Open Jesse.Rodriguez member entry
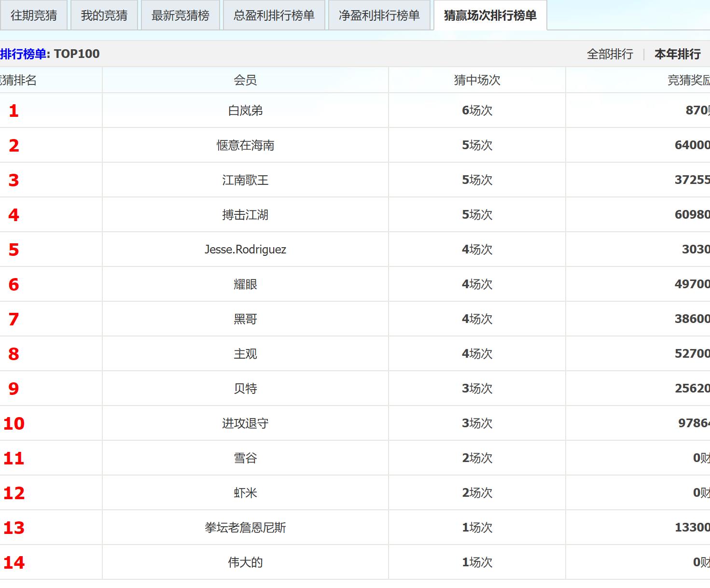Viewport: 710px width, 588px height. click(245, 250)
